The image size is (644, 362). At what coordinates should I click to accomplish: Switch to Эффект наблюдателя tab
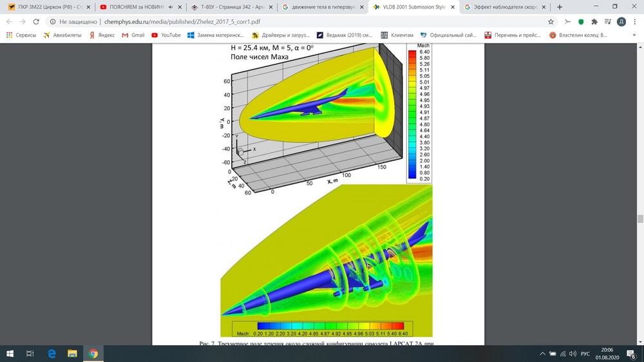(x=505, y=7)
